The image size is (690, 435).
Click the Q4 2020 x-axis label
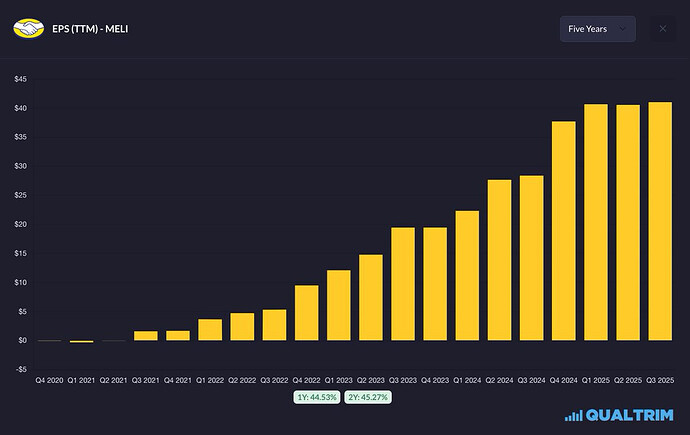pyautogui.click(x=49, y=380)
